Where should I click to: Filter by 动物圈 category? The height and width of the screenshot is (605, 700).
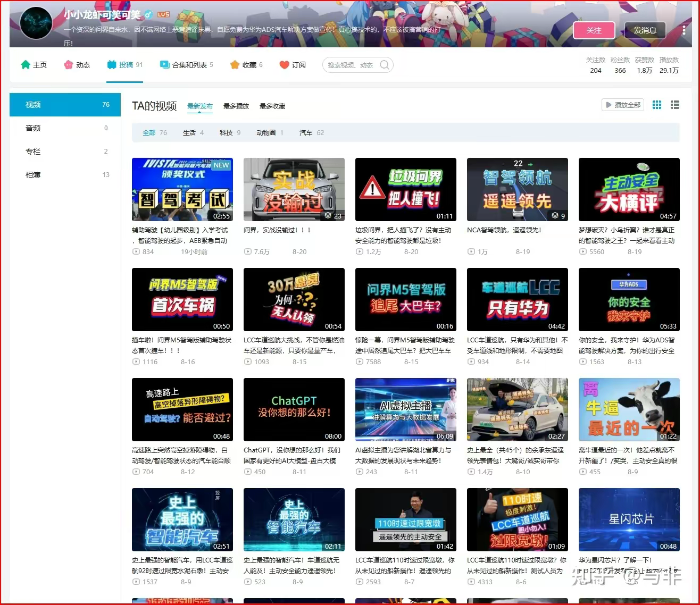270,133
